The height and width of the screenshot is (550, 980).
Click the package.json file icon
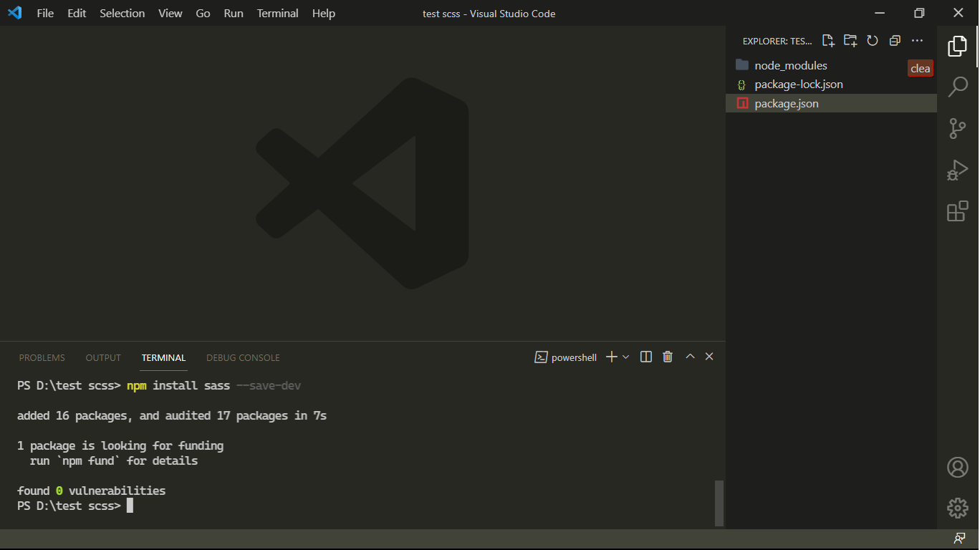point(742,103)
